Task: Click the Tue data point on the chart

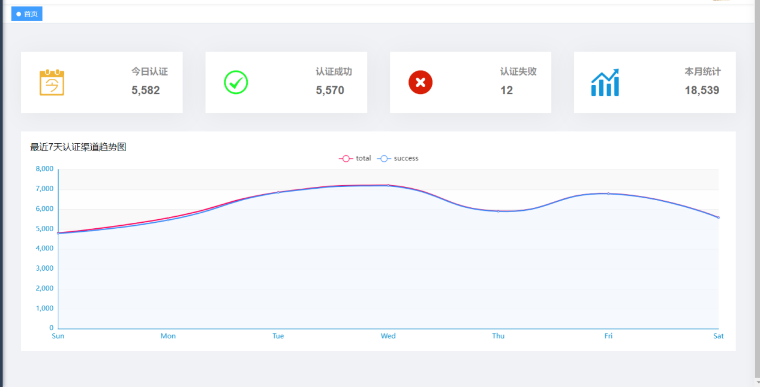Action: pyautogui.click(x=278, y=193)
